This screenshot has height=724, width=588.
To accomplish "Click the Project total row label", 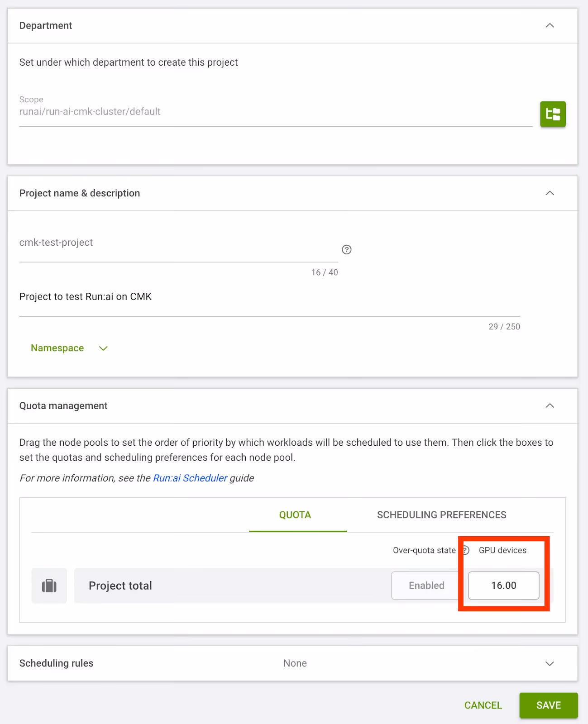I will pos(120,586).
